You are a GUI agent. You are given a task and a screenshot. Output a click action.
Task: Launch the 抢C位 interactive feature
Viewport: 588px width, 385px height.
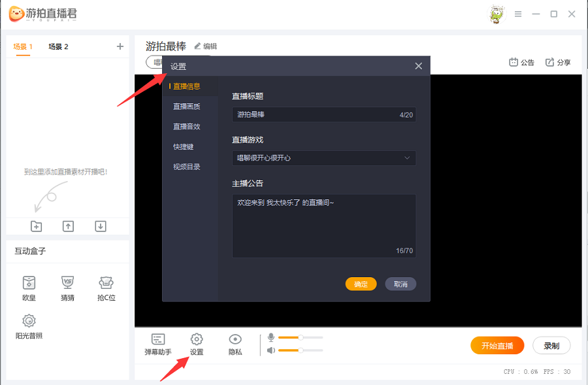click(106, 288)
